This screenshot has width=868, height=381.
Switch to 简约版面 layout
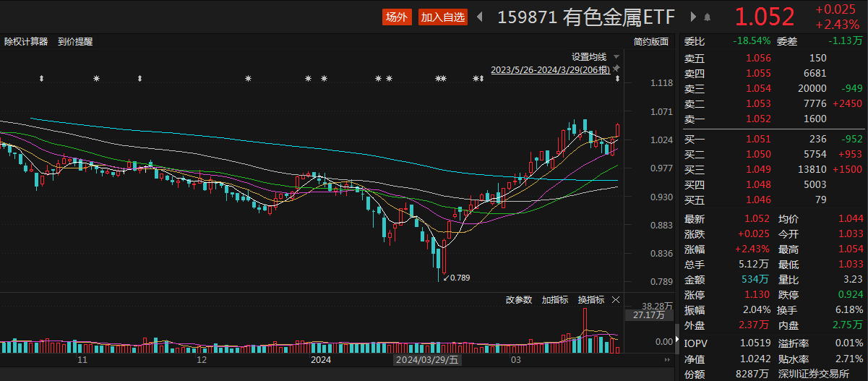(651, 42)
